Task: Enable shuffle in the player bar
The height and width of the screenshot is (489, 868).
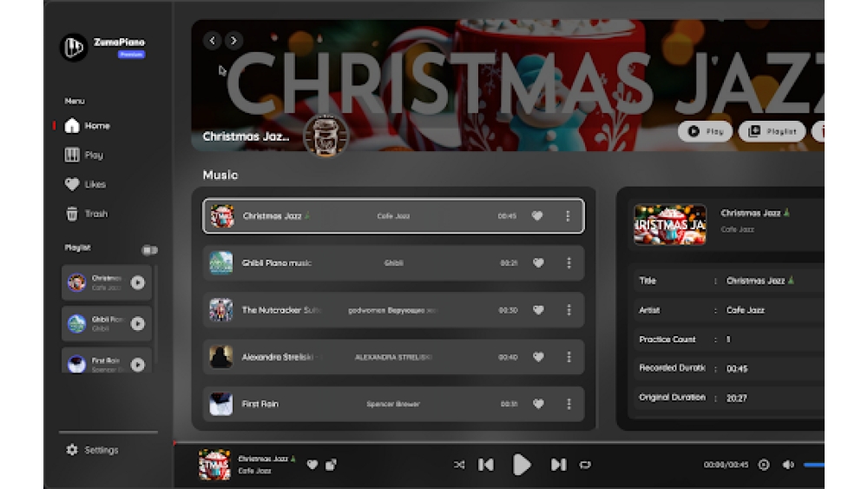Action: [x=459, y=465]
